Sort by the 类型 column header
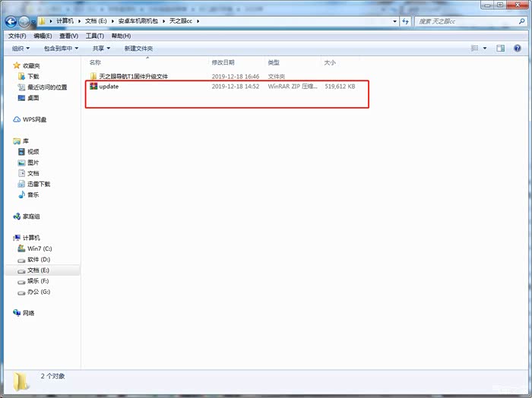 pyautogui.click(x=274, y=62)
